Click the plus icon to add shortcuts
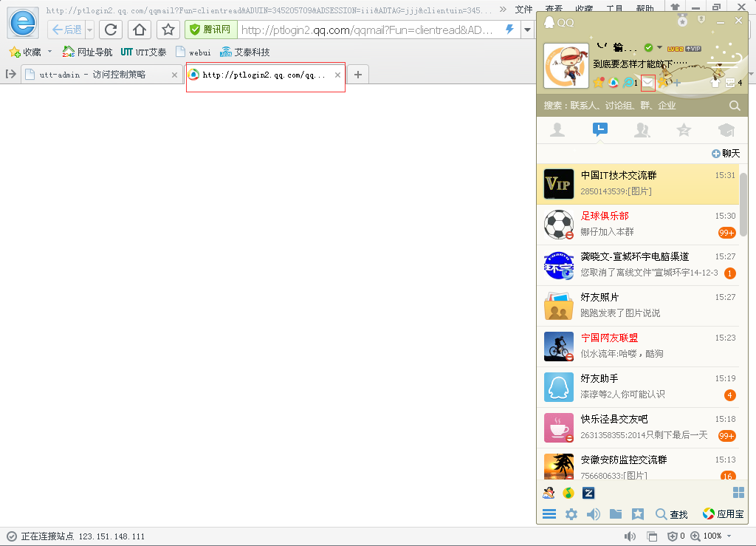Image resolution: width=756 pixels, height=546 pixels. coord(678,83)
